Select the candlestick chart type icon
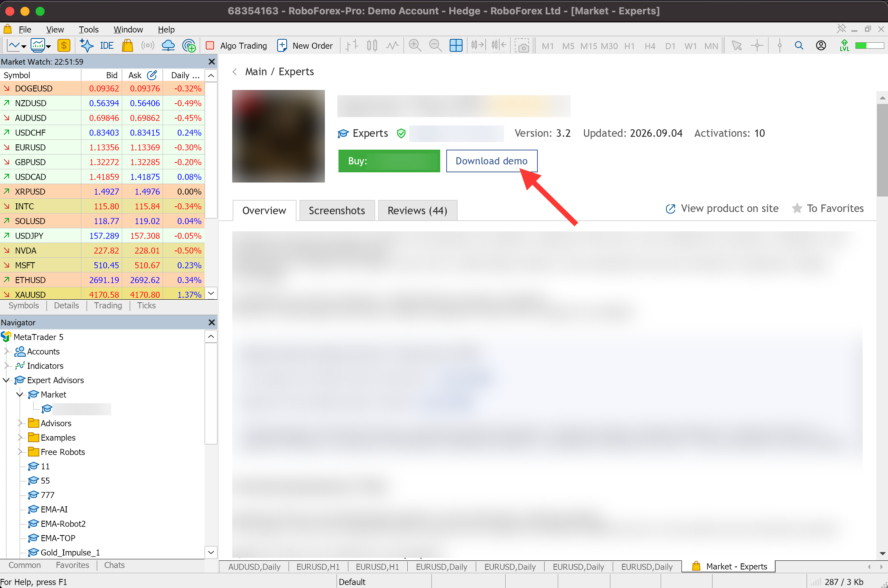888x588 pixels. (372, 46)
